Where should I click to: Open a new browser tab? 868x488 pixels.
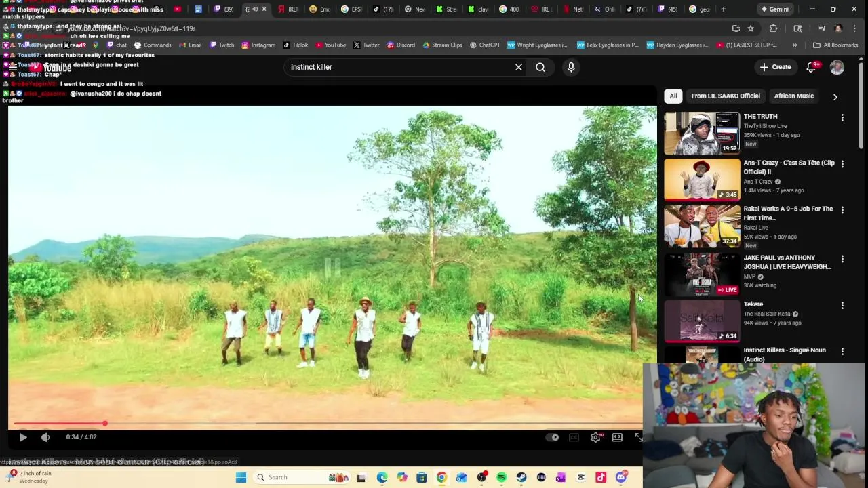(x=724, y=9)
